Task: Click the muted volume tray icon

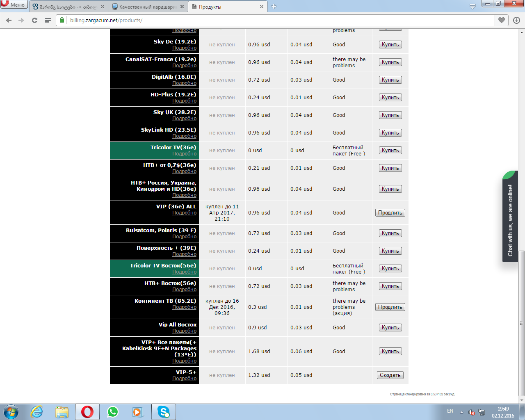Action: coord(472,412)
